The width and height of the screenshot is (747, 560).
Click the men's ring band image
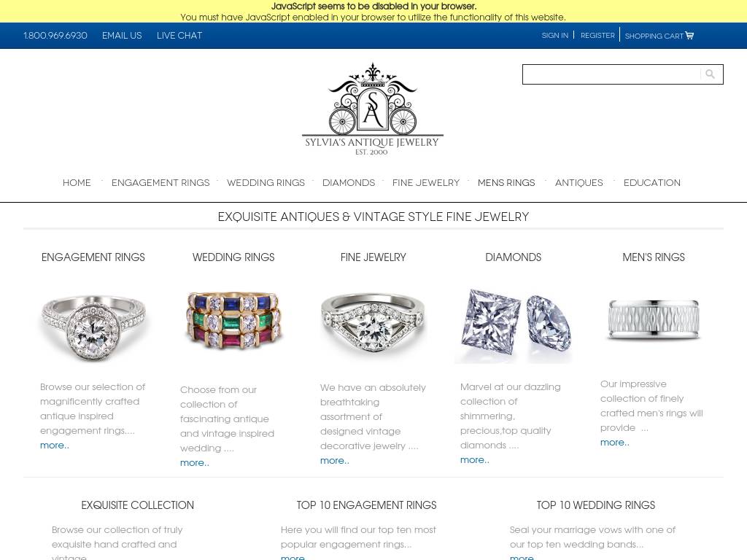click(654, 319)
